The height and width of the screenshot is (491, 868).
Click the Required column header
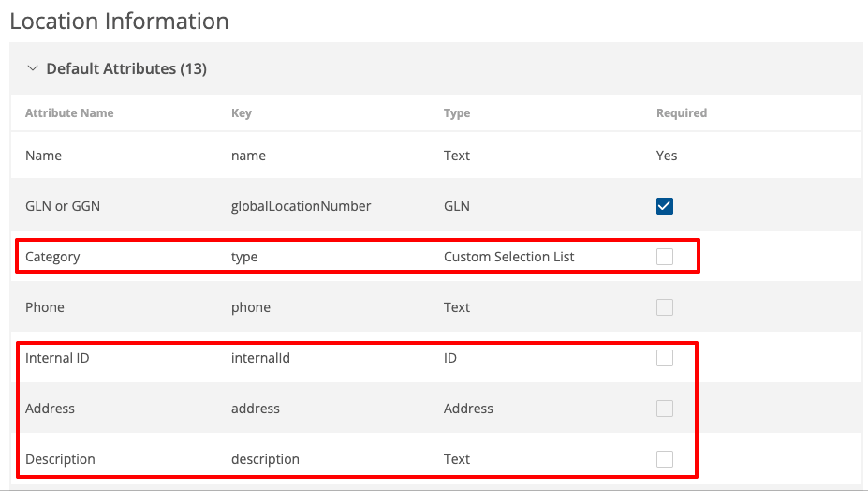point(682,112)
